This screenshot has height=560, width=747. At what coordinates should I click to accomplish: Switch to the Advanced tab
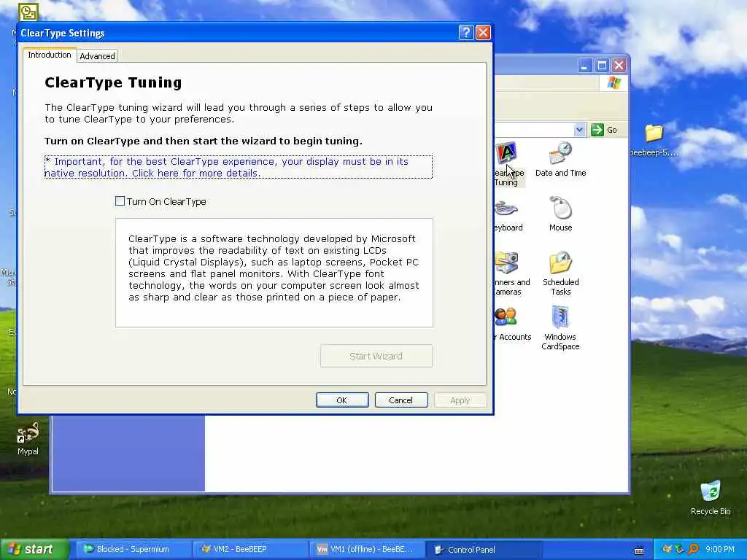(97, 55)
